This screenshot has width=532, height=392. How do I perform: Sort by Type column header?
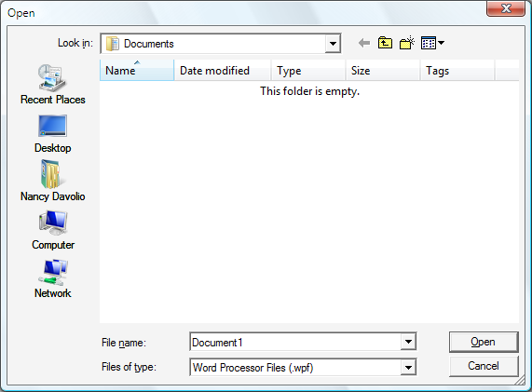coord(308,70)
